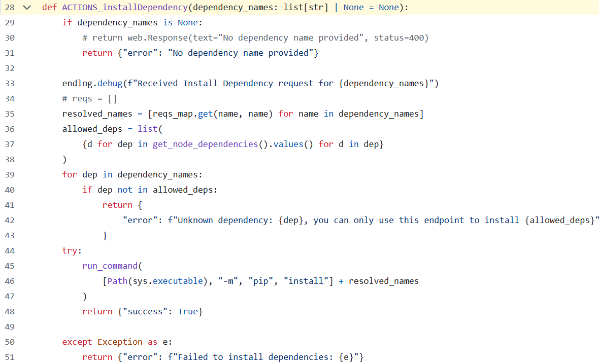Viewport: 599px width, 364px height.
Task: Click 'except Exception as e:' line
Action: click(x=117, y=342)
